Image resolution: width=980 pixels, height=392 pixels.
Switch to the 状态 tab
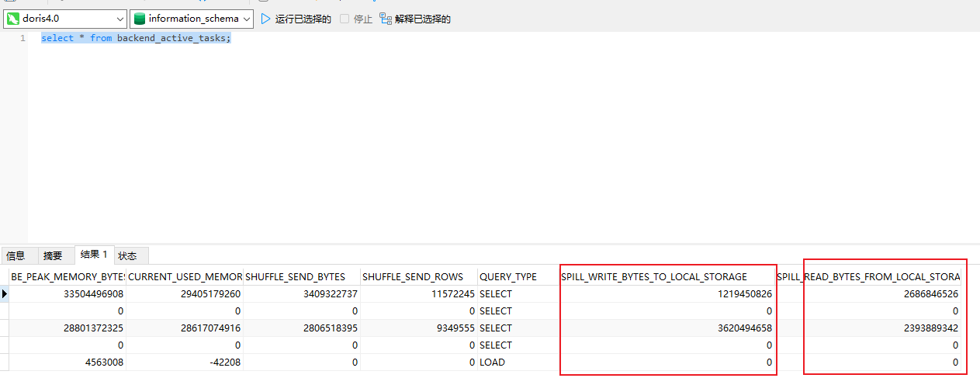127,255
